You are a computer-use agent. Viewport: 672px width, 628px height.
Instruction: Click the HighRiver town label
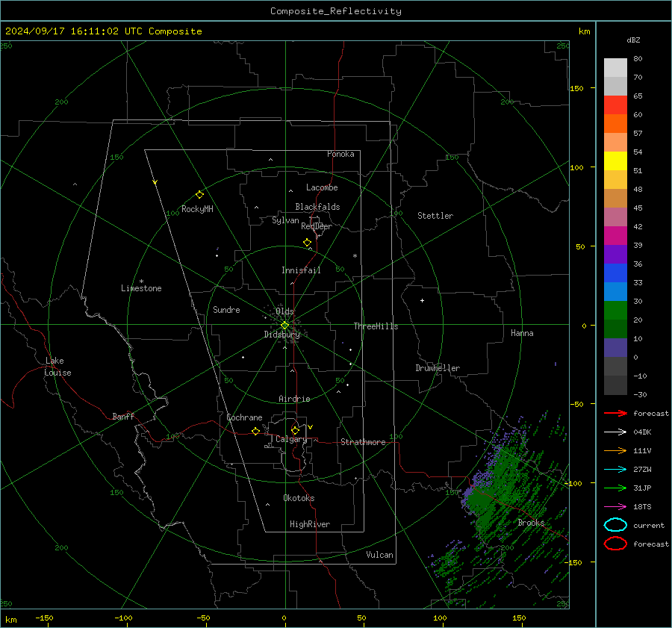click(310, 524)
